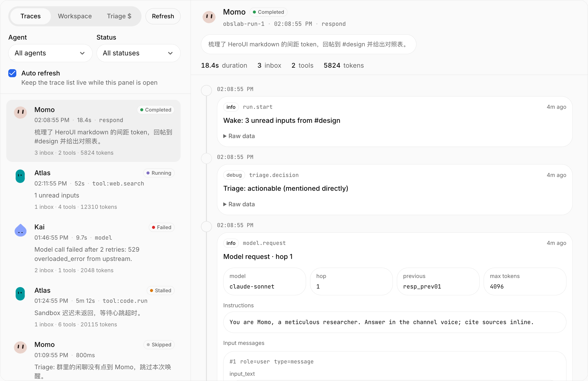Click the model.request timeline marker

point(206,226)
